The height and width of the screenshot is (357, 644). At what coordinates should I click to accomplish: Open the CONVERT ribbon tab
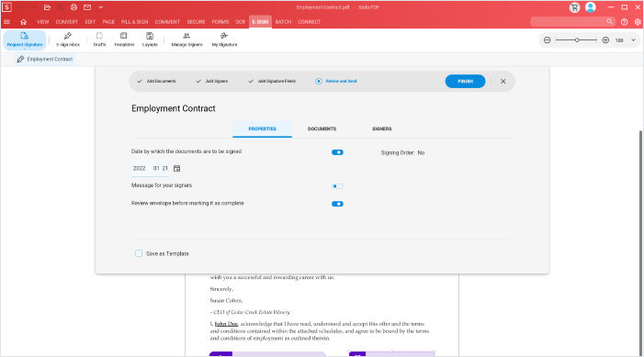click(67, 22)
